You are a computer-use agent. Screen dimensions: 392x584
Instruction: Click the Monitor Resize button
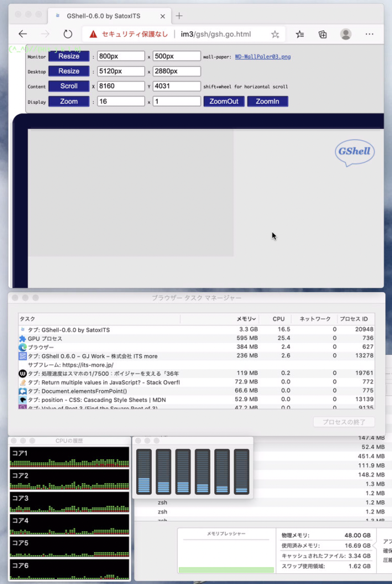pos(69,56)
